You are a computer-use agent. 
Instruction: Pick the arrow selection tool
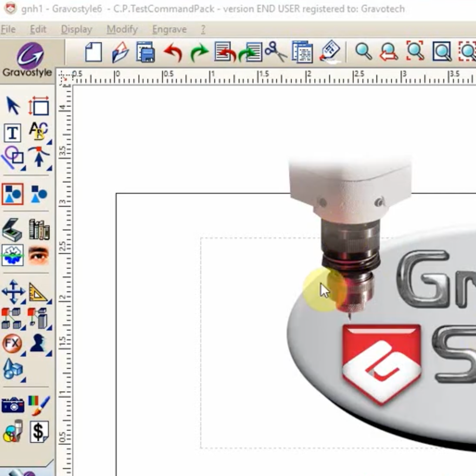(13, 106)
